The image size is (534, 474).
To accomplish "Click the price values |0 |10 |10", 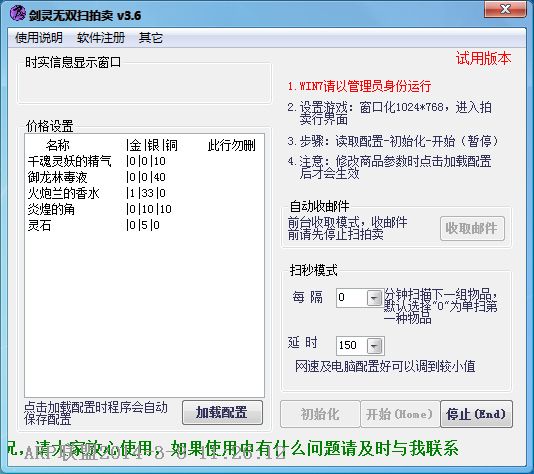I will click(x=149, y=209).
